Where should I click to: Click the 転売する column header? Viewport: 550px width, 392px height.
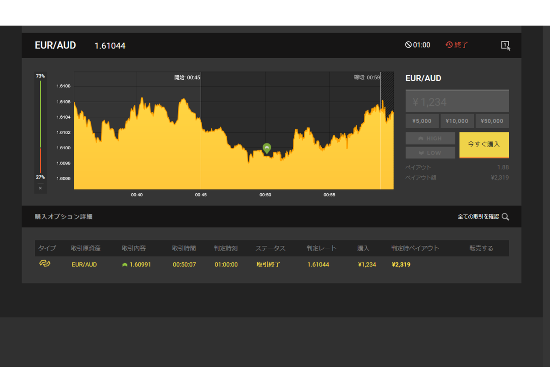(481, 248)
